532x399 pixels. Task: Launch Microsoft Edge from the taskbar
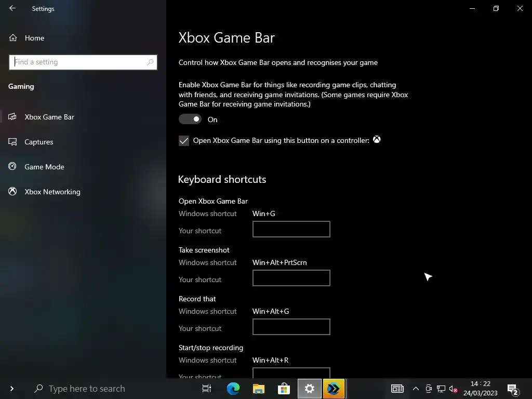[233, 389]
